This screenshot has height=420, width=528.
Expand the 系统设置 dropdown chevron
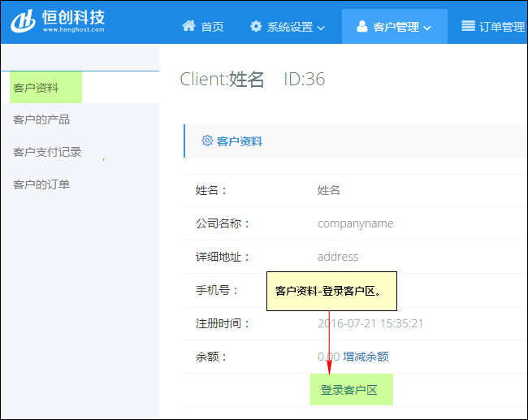coord(321,28)
